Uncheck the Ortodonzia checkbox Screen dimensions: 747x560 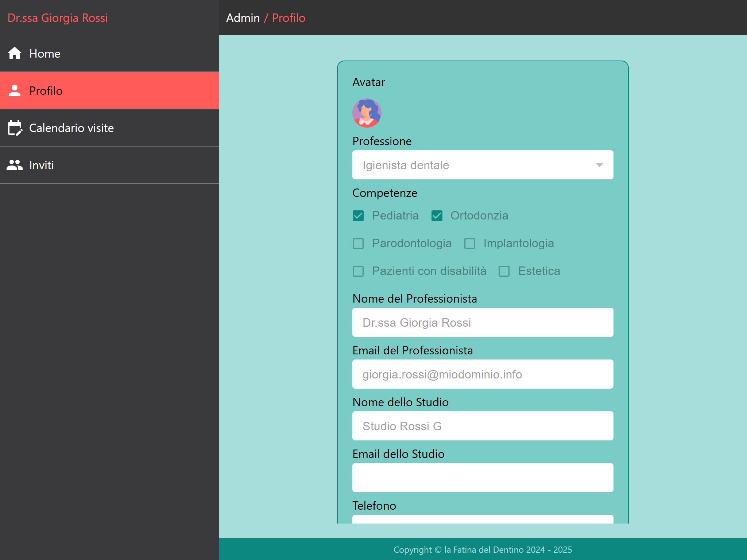click(x=437, y=216)
